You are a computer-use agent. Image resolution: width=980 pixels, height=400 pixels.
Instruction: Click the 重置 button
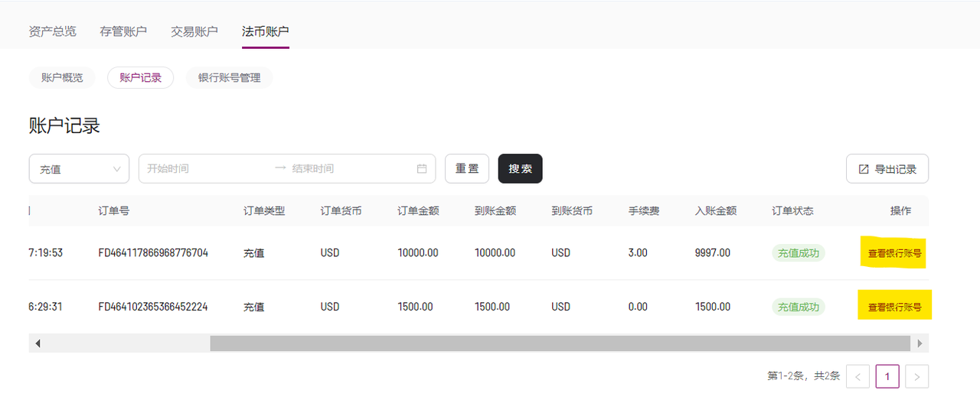tap(467, 169)
